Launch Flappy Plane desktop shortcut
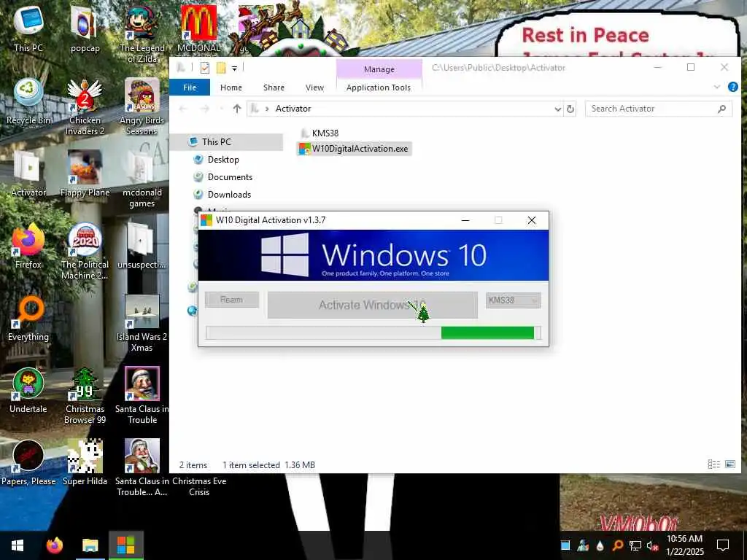 85,174
